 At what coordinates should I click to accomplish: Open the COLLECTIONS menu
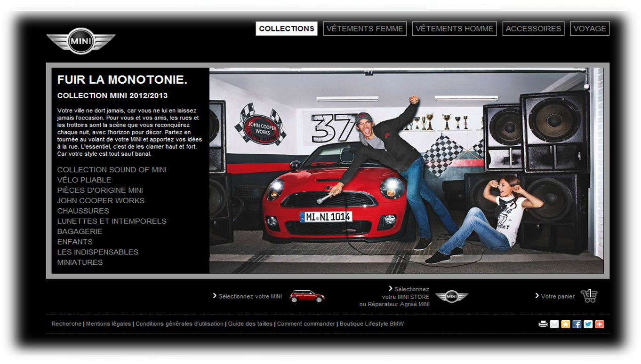(287, 29)
